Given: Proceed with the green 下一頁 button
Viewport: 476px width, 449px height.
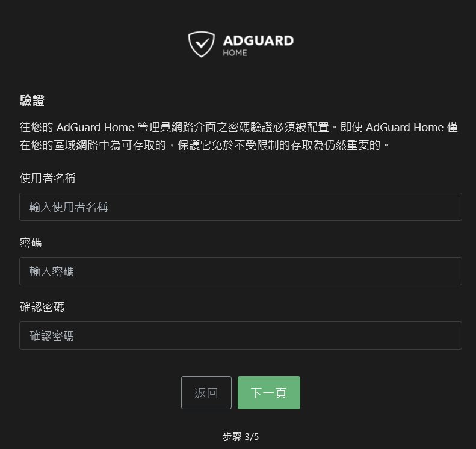Looking at the screenshot, I should coord(269,393).
